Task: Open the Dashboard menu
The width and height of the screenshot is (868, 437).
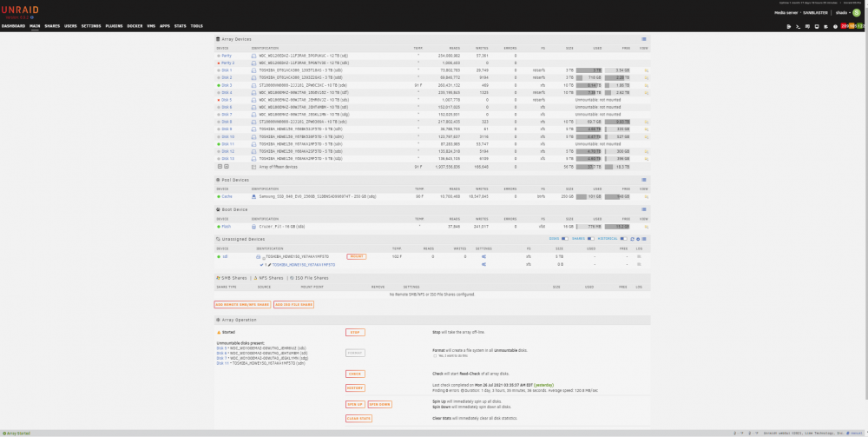Action: (x=13, y=26)
